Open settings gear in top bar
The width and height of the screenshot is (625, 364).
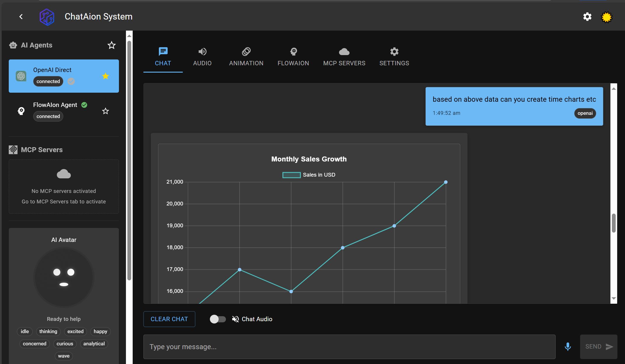(587, 17)
